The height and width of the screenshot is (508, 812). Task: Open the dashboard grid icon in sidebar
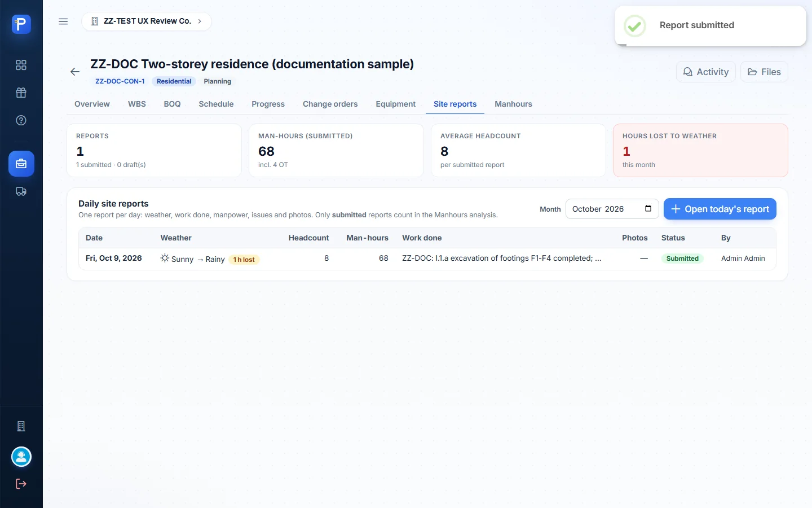coord(21,65)
